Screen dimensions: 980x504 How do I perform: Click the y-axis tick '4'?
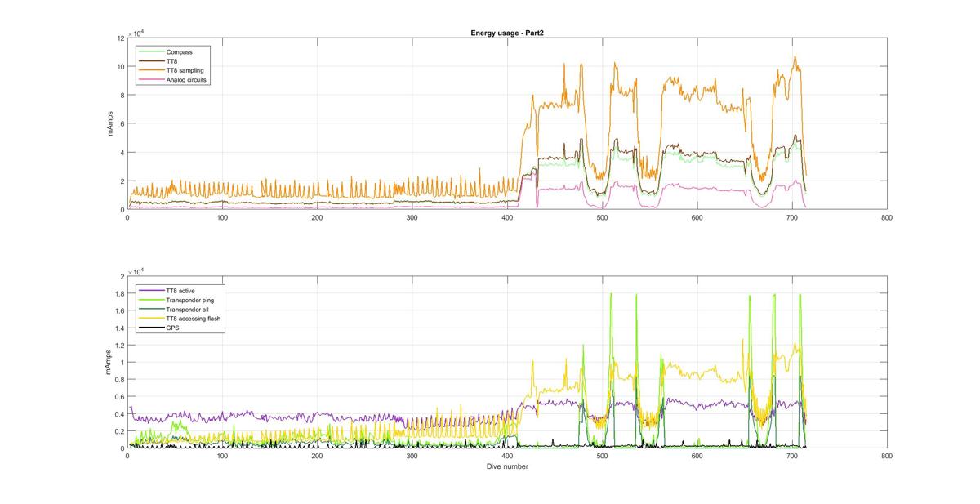[x=121, y=153]
